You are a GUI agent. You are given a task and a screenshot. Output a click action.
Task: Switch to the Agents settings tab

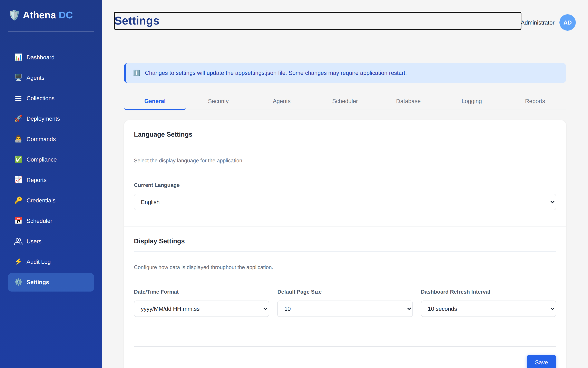(x=281, y=101)
